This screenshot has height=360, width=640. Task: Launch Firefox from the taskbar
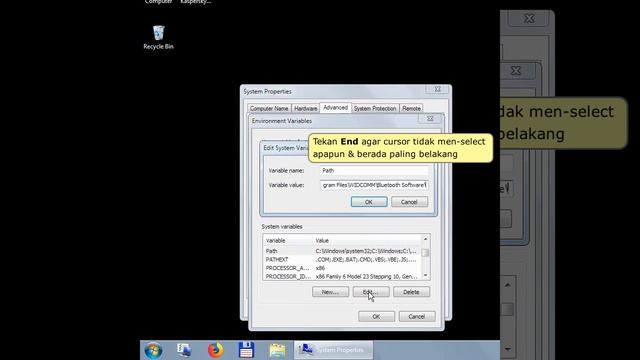pyautogui.click(x=215, y=350)
